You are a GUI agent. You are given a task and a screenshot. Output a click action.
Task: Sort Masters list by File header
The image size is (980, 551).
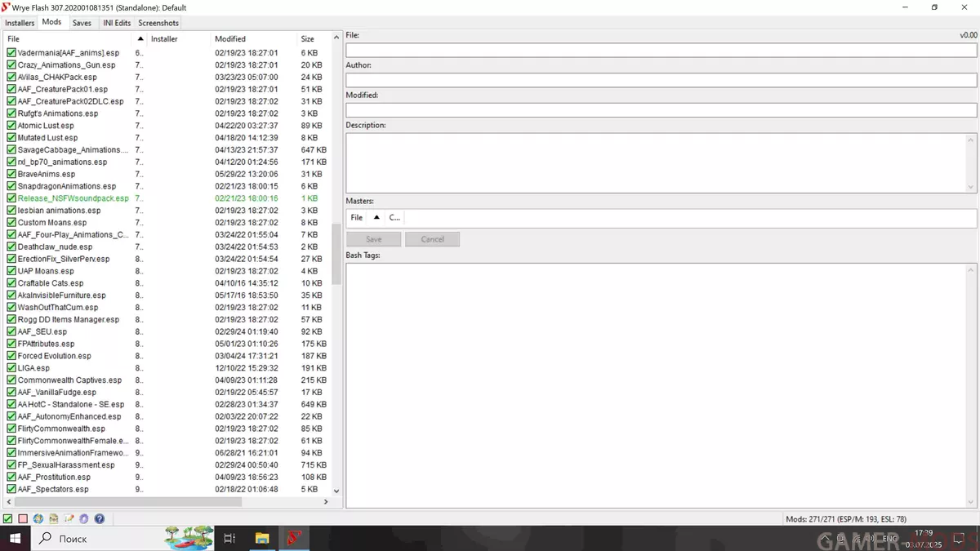(357, 218)
